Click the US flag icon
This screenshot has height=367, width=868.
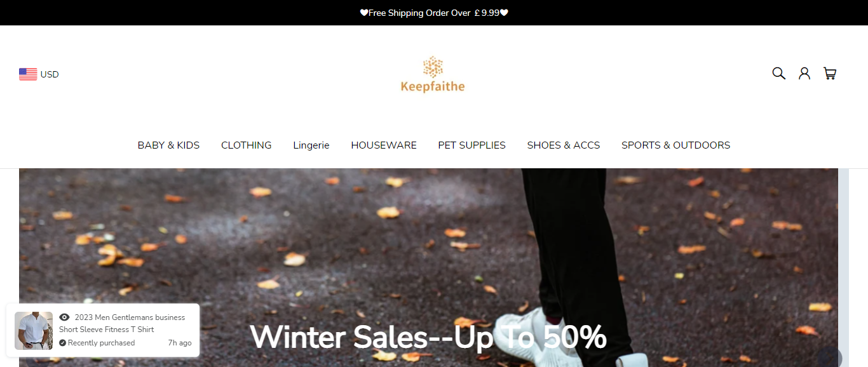(x=28, y=74)
